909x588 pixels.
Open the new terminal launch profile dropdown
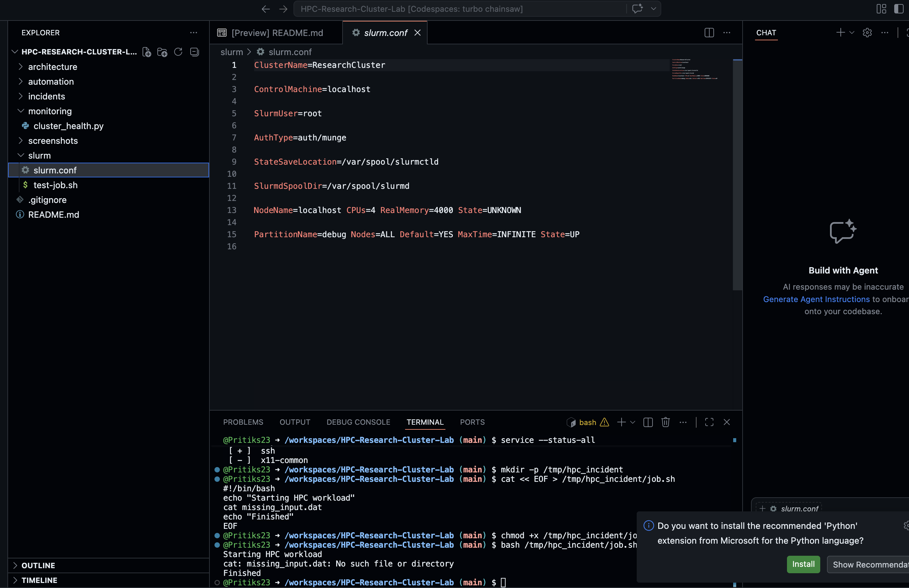point(632,422)
